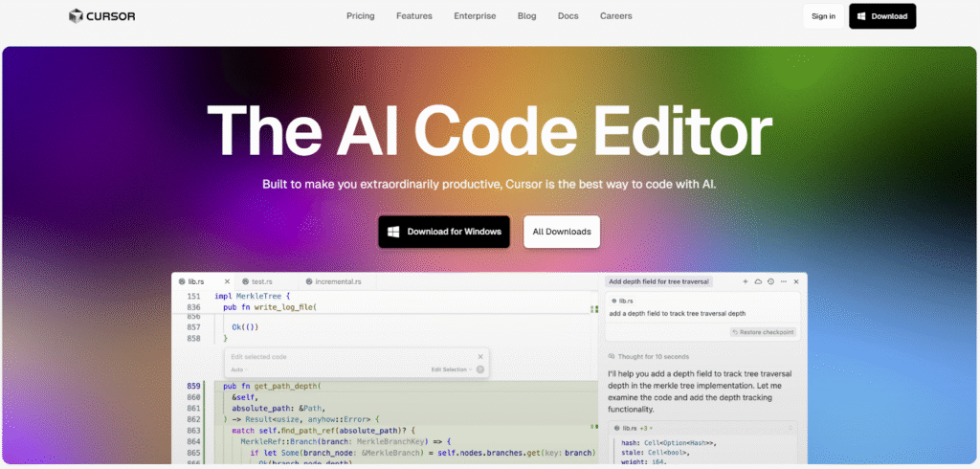Switch to the incremental.rs tab
Image resolution: width=980 pixels, height=469 pixels.
(332, 282)
